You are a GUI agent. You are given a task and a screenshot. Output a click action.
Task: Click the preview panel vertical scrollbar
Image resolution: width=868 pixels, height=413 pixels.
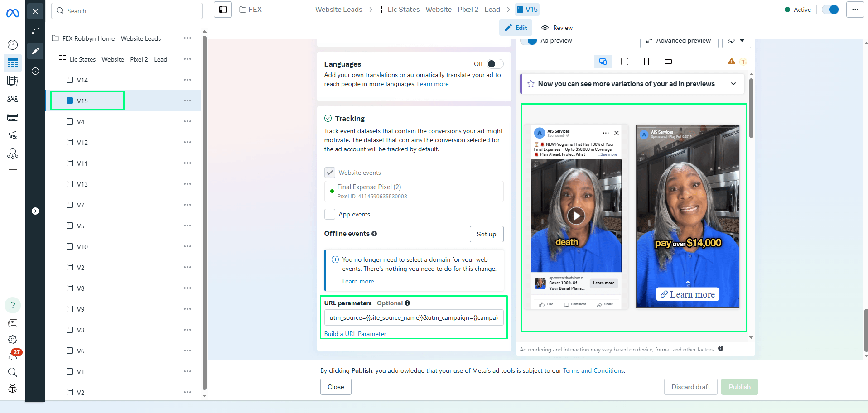(751, 109)
